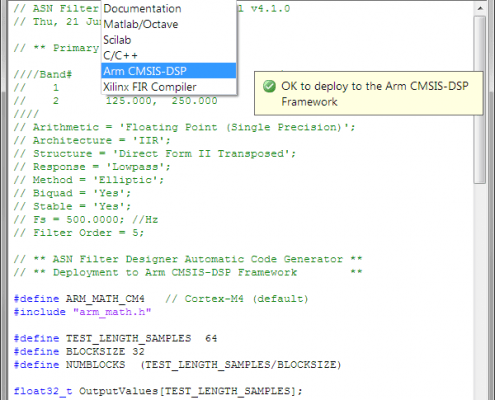This screenshot has height=400, width=495.
Task: Click the scrollbar up arrow
Action: tap(480, 8)
